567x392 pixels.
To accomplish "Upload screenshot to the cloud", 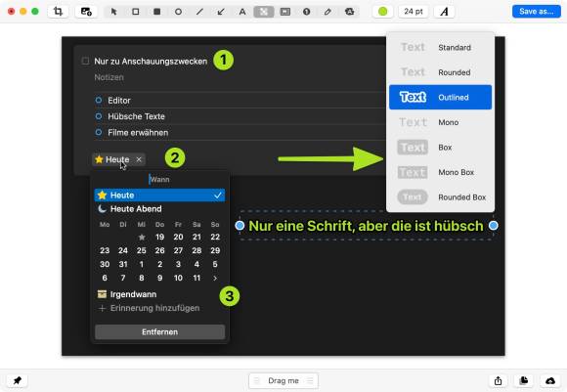I will point(550,380).
